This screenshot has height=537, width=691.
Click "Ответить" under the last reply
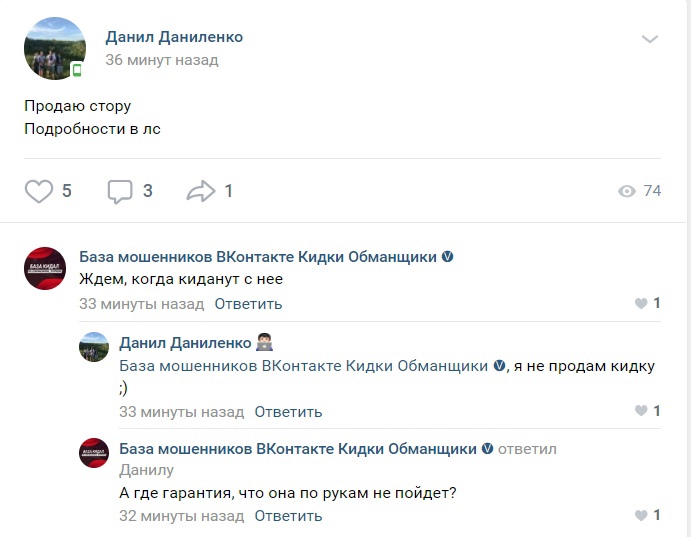(x=288, y=516)
